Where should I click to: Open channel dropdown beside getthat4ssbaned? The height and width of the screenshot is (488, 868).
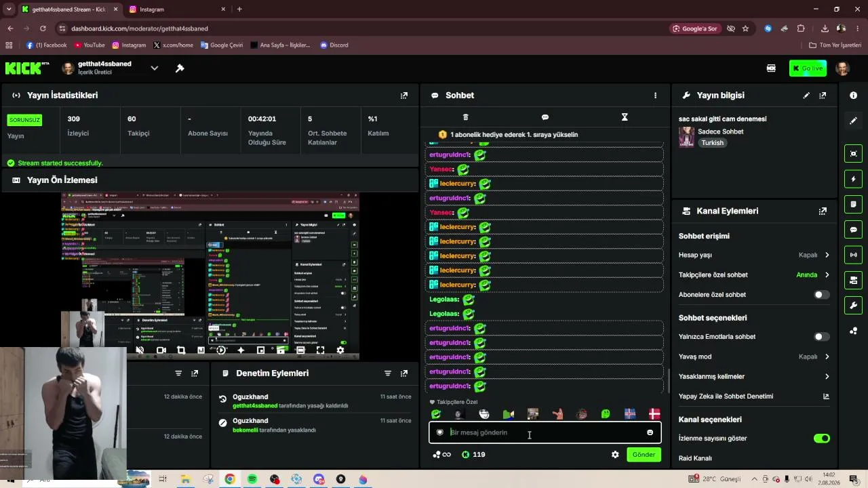coord(155,68)
